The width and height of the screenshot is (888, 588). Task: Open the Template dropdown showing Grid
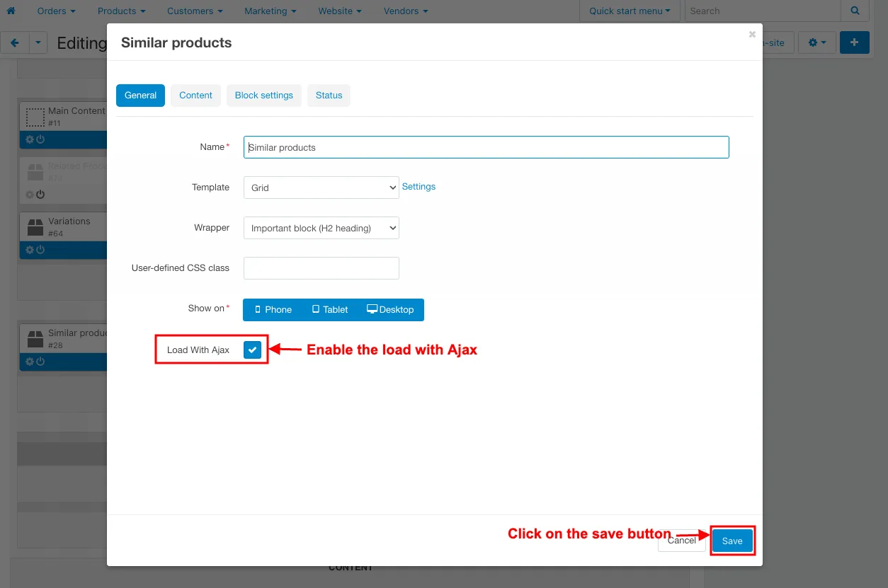(x=321, y=188)
